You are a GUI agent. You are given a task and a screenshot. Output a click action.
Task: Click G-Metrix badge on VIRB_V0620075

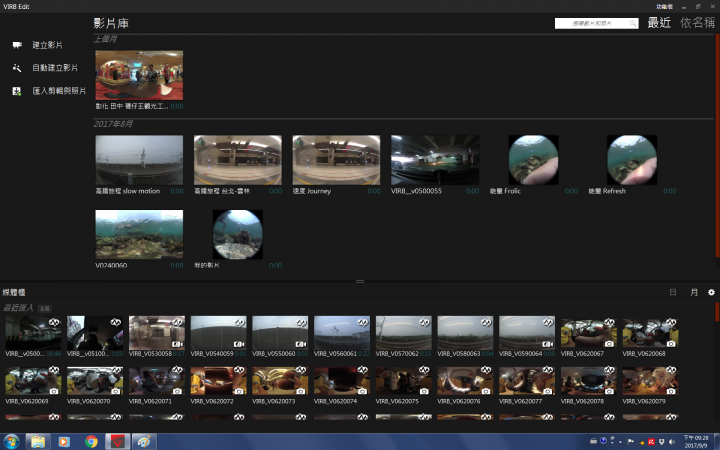coord(424,370)
